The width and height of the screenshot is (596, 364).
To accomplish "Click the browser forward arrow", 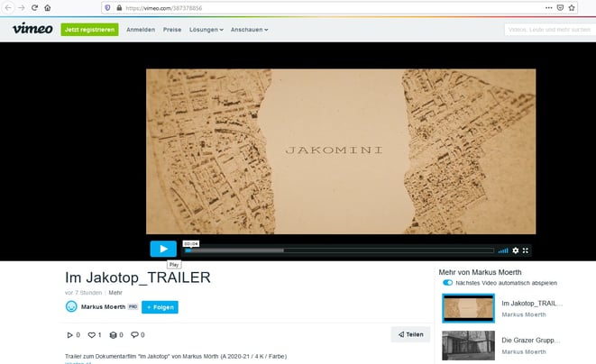I will (22, 7).
